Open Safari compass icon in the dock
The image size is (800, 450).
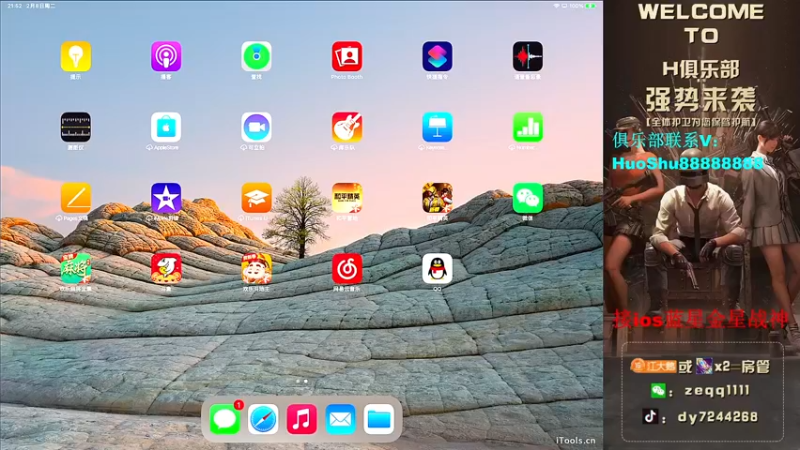pos(263,419)
